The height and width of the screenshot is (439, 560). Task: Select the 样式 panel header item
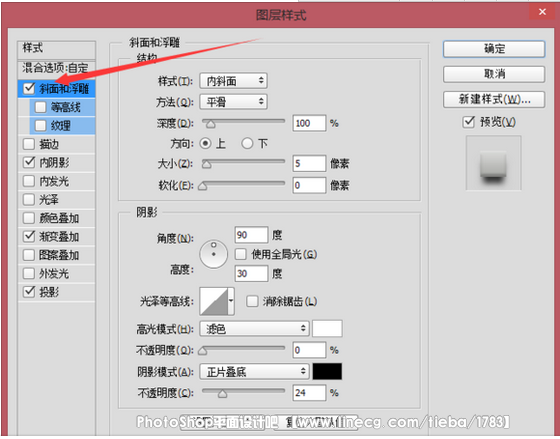[x=57, y=50]
